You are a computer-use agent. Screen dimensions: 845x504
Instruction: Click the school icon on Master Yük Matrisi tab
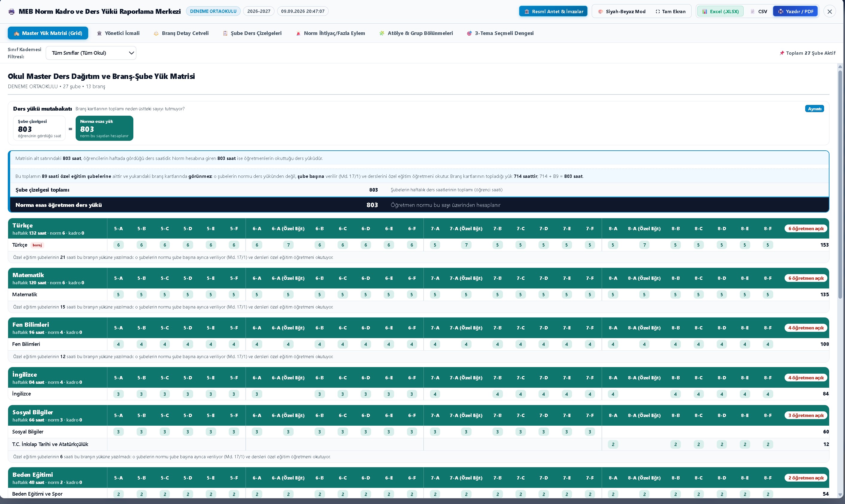(x=16, y=33)
